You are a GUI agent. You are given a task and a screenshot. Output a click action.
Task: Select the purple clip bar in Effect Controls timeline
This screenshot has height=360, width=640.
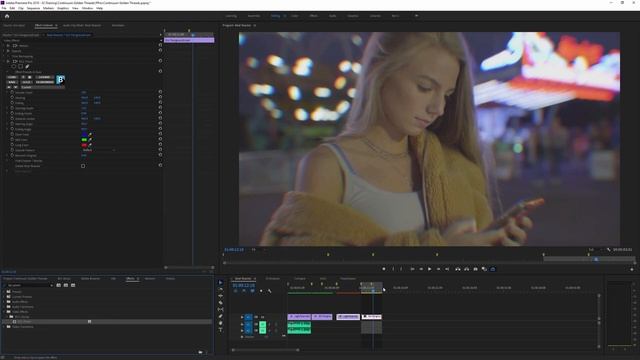[x=189, y=40]
